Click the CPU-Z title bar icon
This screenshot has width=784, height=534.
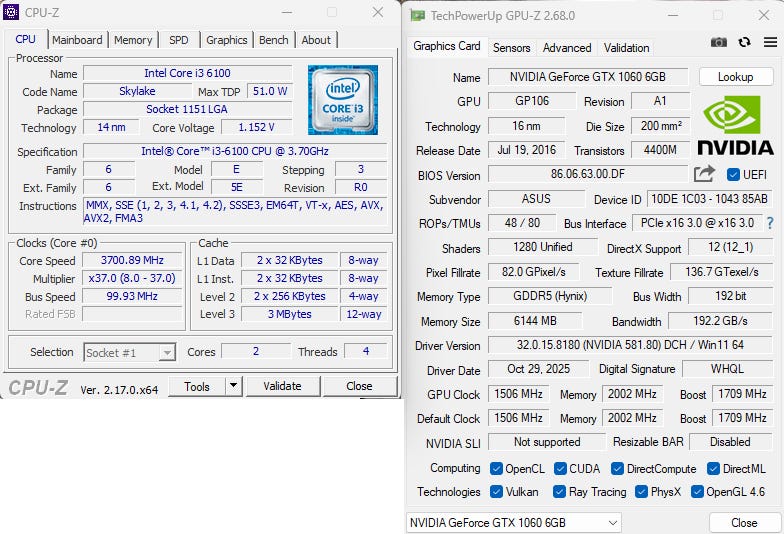(x=10, y=12)
